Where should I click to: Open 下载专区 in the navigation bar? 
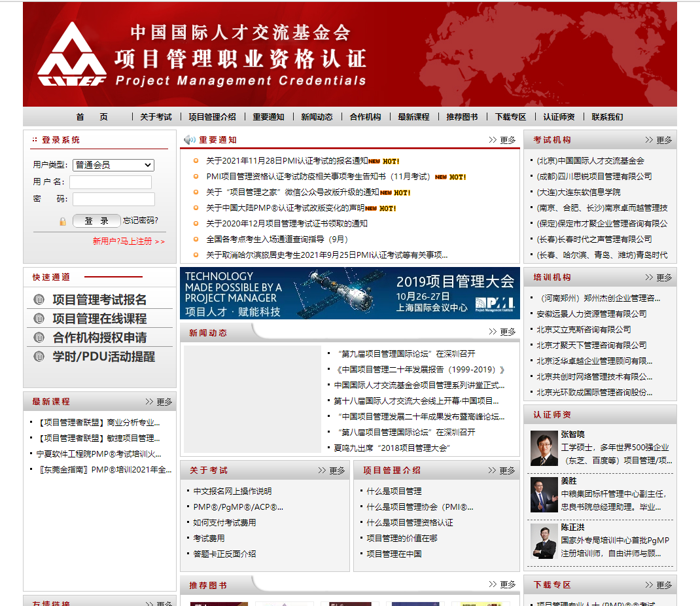pyautogui.click(x=511, y=117)
